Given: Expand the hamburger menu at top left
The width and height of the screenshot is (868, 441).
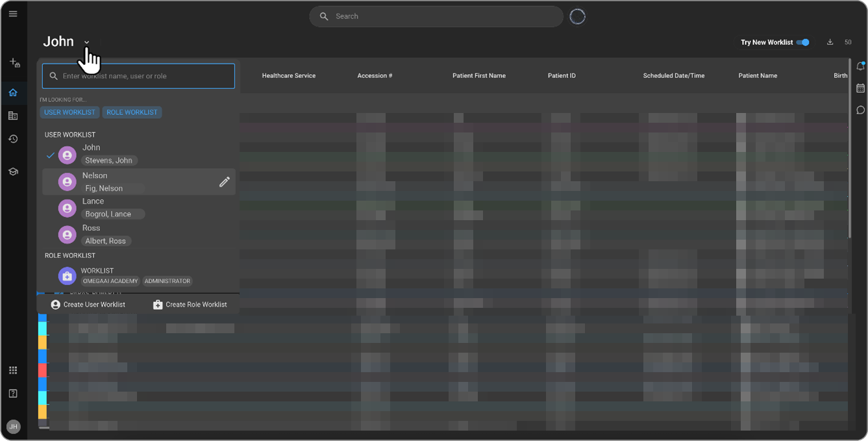Looking at the screenshot, I should tap(13, 13).
